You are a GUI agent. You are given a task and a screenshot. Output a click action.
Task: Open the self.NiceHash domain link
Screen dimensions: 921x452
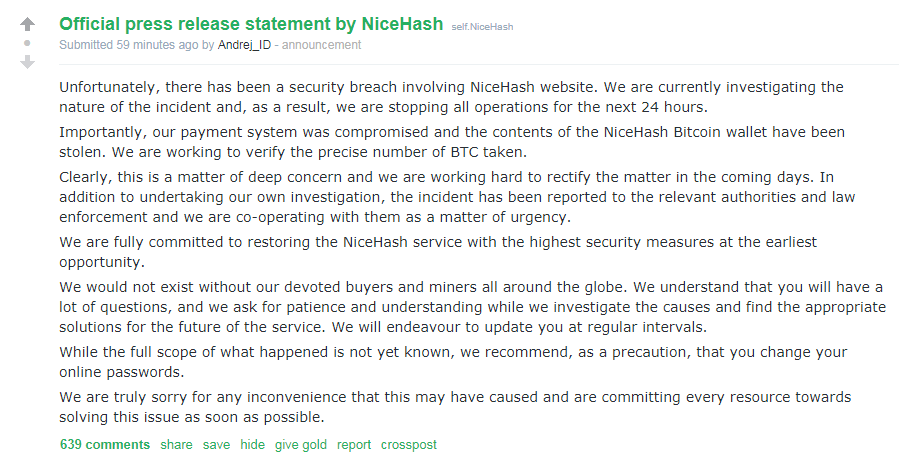pyautogui.click(x=482, y=26)
